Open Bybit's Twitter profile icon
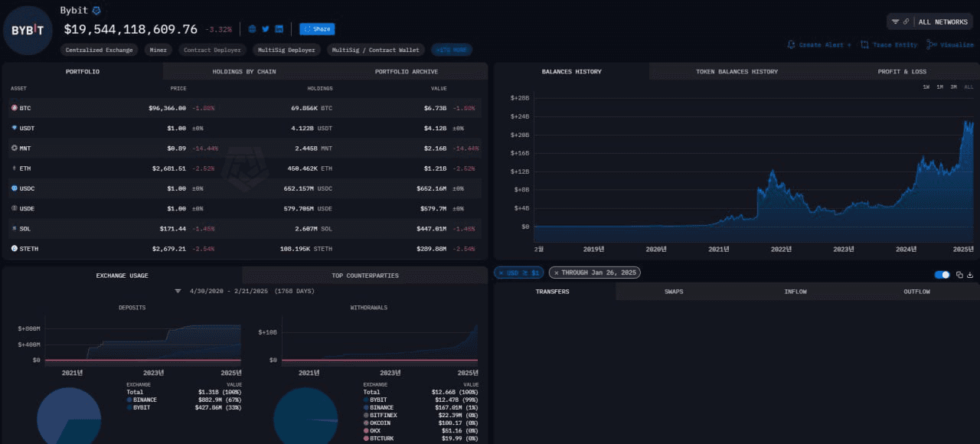This screenshot has height=444, width=980. pos(266,29)
